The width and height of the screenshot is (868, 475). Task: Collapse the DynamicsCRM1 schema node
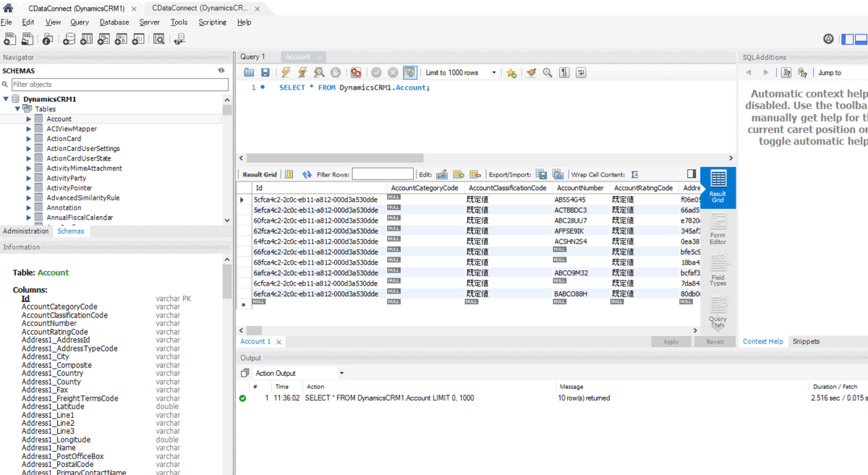pos(7,99)
